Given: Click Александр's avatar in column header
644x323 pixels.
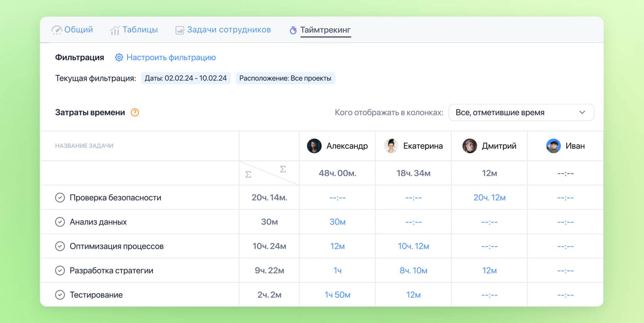Looking at the screenshot, I should (314, 146).
